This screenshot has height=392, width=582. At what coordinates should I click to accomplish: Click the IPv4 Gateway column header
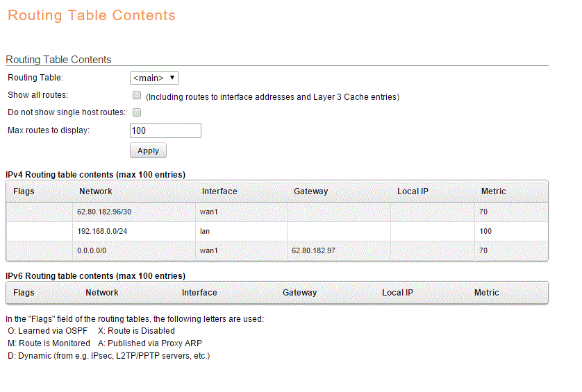(310, 191)
